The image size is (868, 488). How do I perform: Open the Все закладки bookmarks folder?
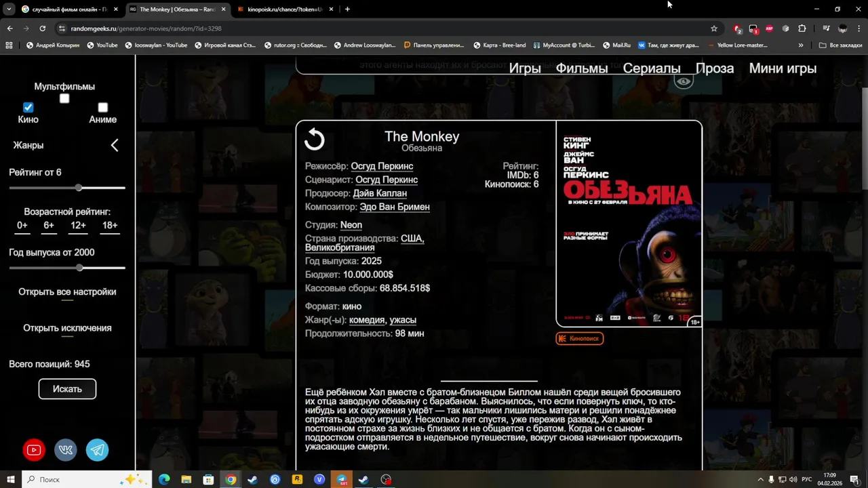pyautogui.click(x=840, y=45)
